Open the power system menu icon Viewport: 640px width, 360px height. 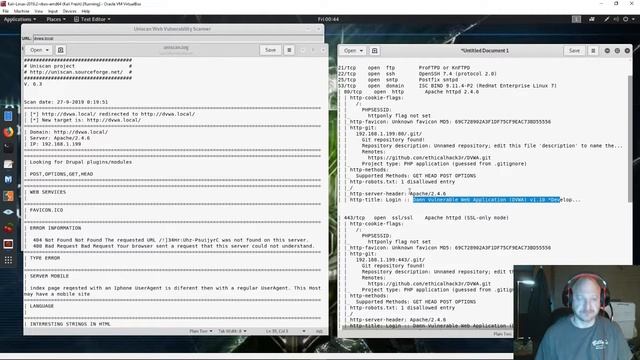625,19
